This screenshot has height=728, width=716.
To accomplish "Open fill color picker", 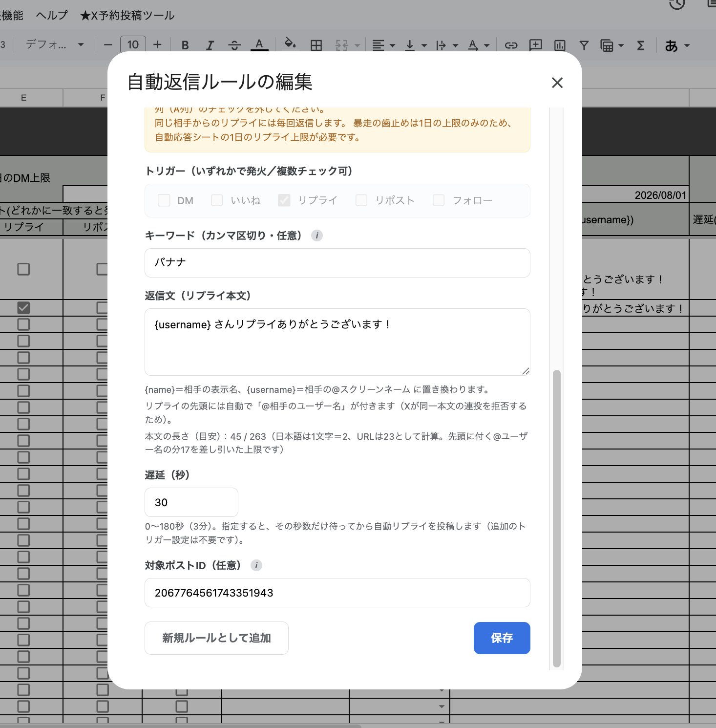I will pyautogui.click(x=290, y=44).
